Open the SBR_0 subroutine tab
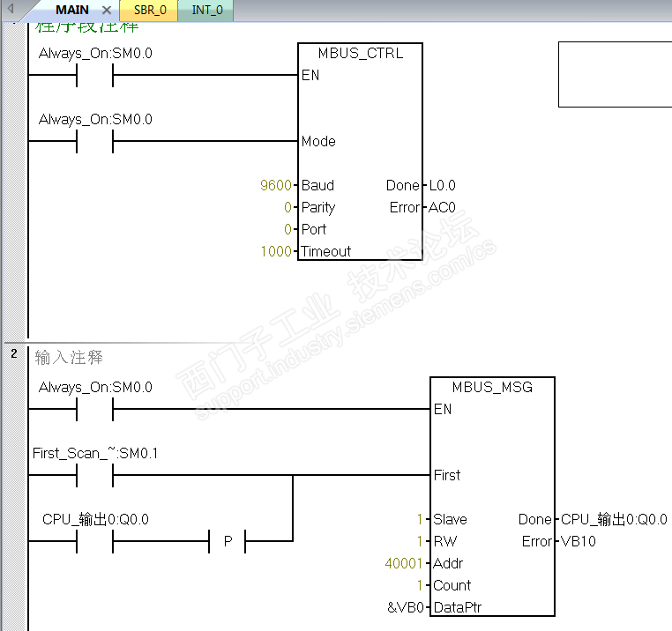This screenshot has width=672, height=631. coord(150,10)
